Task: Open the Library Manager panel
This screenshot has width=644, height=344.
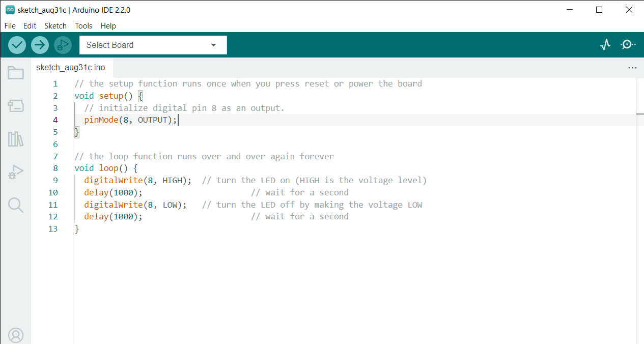Action: coord(15,139)
